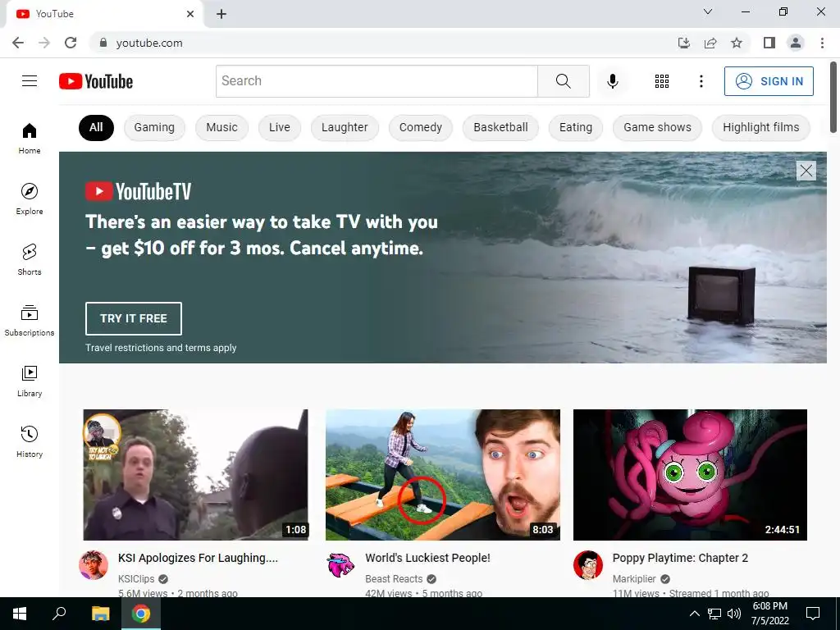Close the YouTube browser tab
The image size is (840, 630).
(x=190, y=14)
